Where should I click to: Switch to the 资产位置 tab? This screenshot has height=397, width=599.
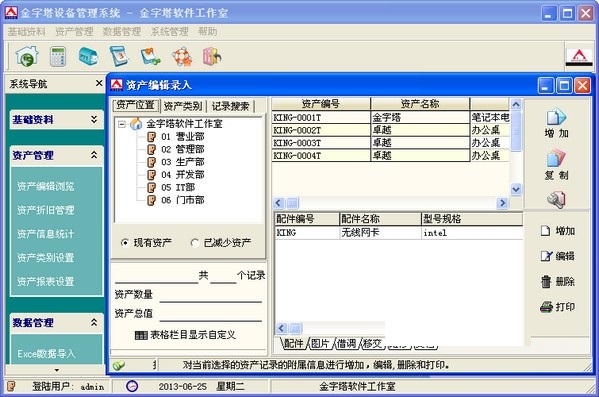[136, 105]
